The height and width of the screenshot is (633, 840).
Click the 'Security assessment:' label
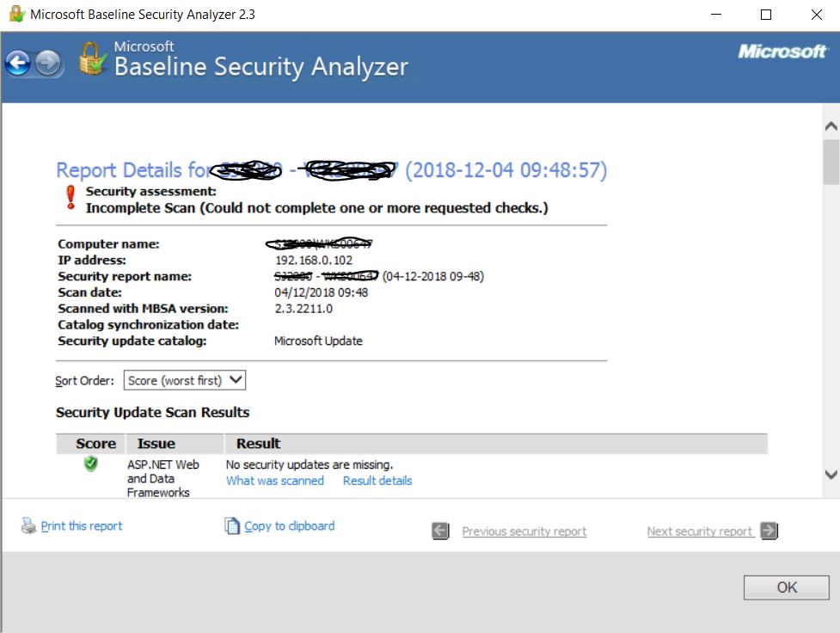pos(151,191)
